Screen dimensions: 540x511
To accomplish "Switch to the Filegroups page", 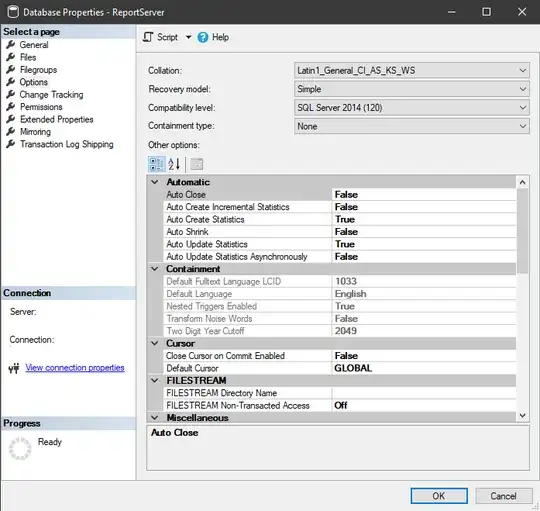I will (38, 70).
